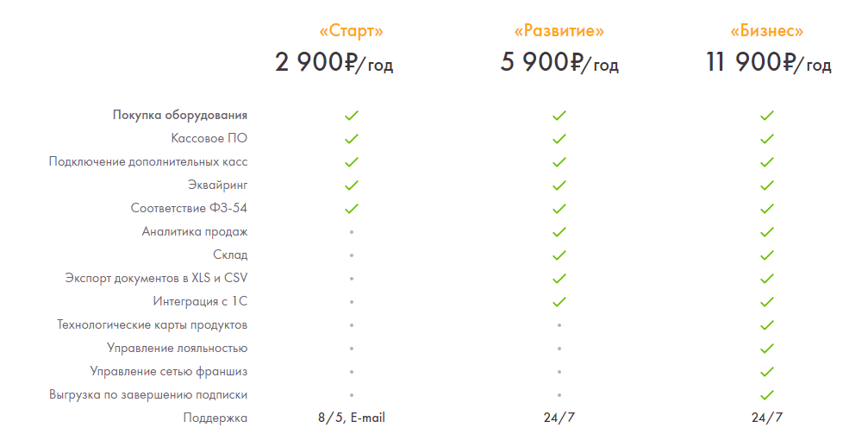The image size is (868, 434).
Task: Click Выгрузка по завершению подписки checkmark
Action: click(x=766, y=394)
